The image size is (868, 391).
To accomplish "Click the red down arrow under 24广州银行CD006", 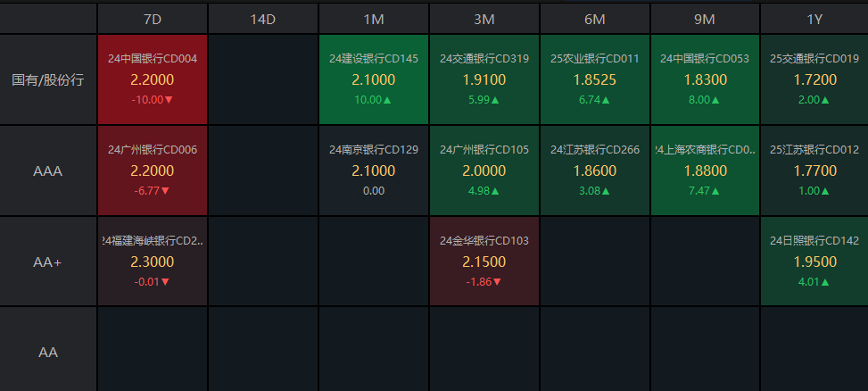I will [165, 190].
